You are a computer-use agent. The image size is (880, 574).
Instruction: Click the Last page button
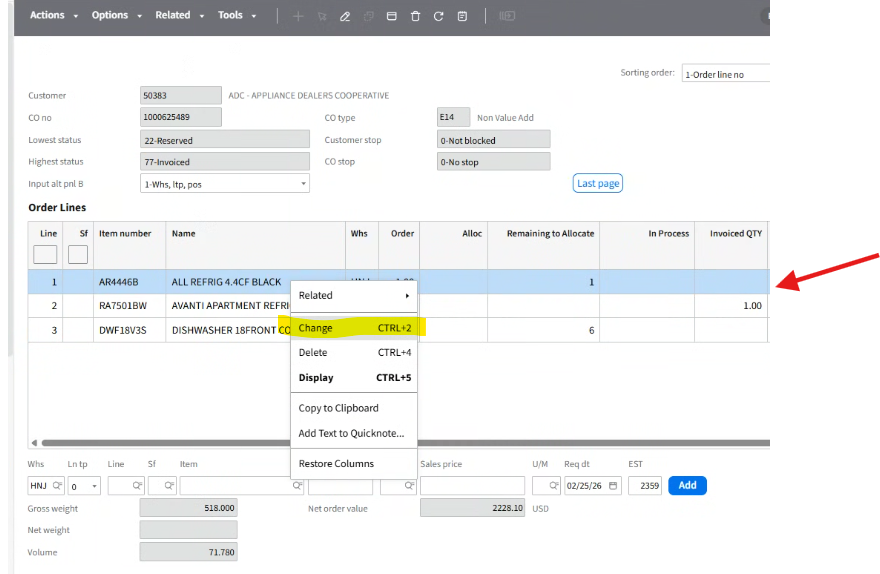coord(598,183)
